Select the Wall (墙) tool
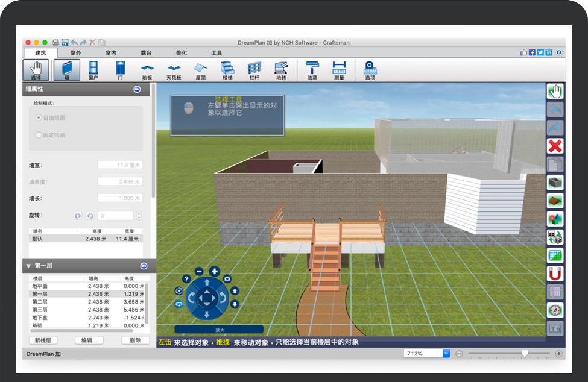Screen dimensions: 588x382 66,70
